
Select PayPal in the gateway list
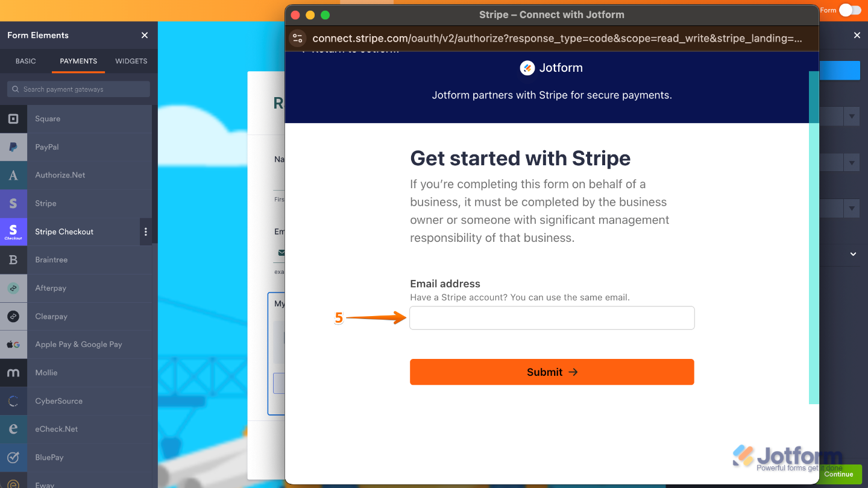point(47,147)
